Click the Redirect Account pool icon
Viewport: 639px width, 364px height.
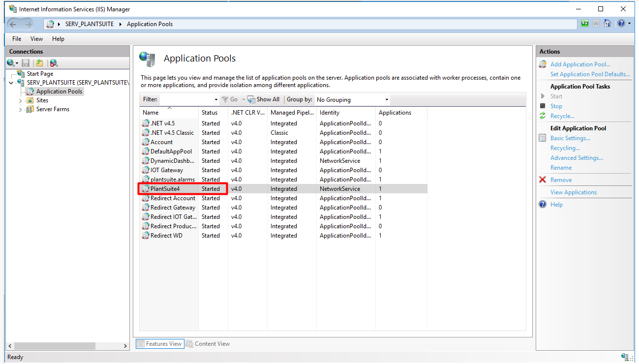pyautogui.click(x=146, y=198)
